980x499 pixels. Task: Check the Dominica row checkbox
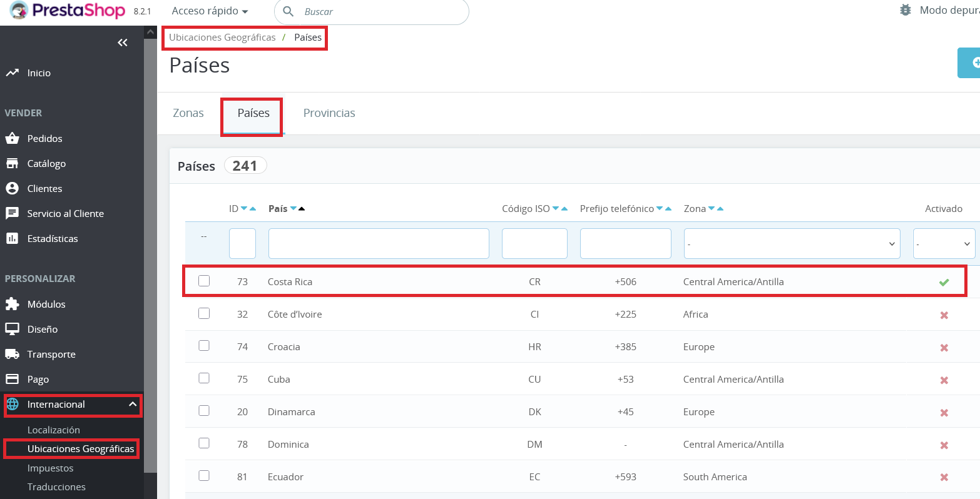tap(204, 443)
